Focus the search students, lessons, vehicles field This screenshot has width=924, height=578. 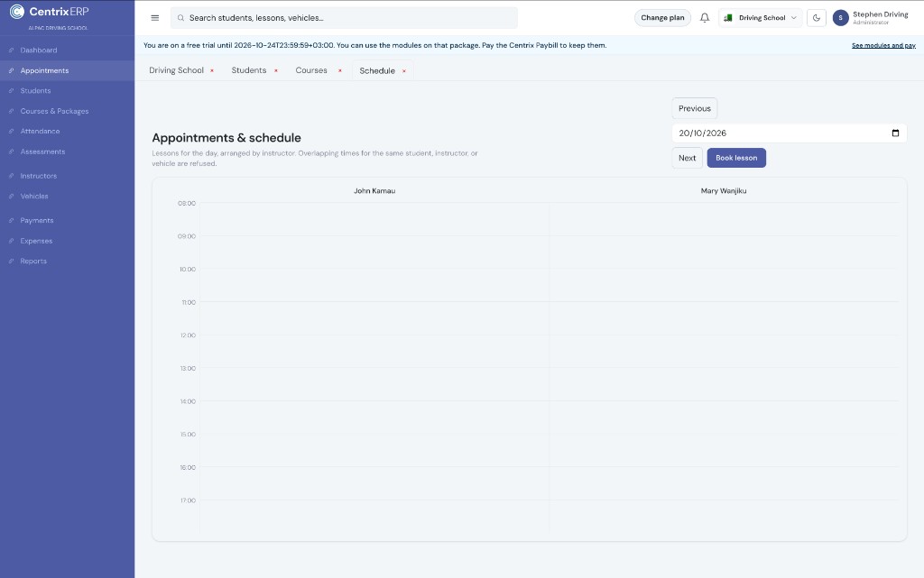[x=344, y=18]
